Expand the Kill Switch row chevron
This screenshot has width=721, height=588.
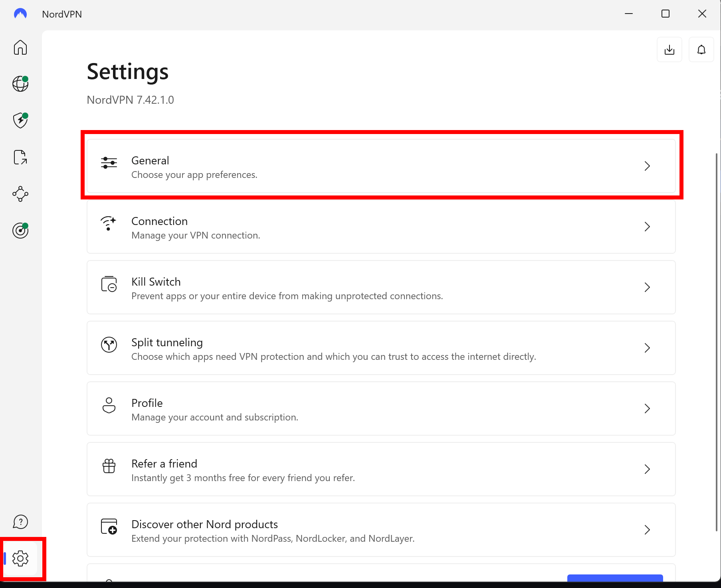coord(647,287)
